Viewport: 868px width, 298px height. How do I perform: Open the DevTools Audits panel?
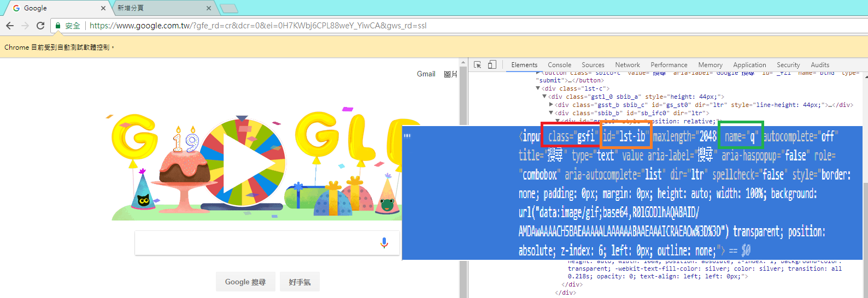pos(820,64)
